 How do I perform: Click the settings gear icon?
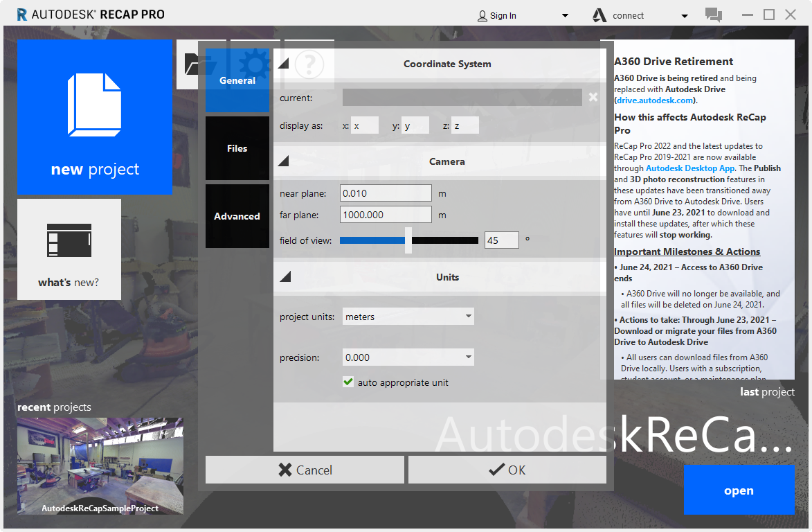(x=255, y=64)
